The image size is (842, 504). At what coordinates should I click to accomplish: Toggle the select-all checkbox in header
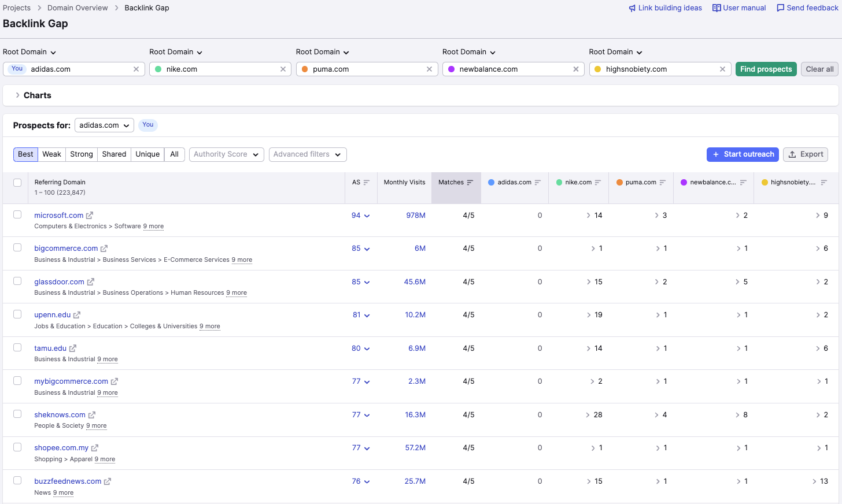(x=17, y=183)
